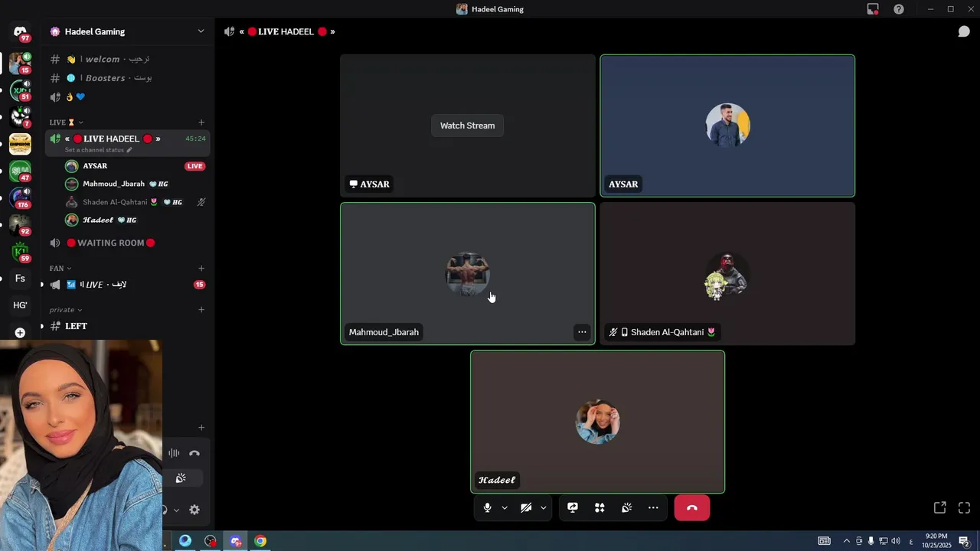Turn on the camera

pyautogui.click(x=526, y=507)
